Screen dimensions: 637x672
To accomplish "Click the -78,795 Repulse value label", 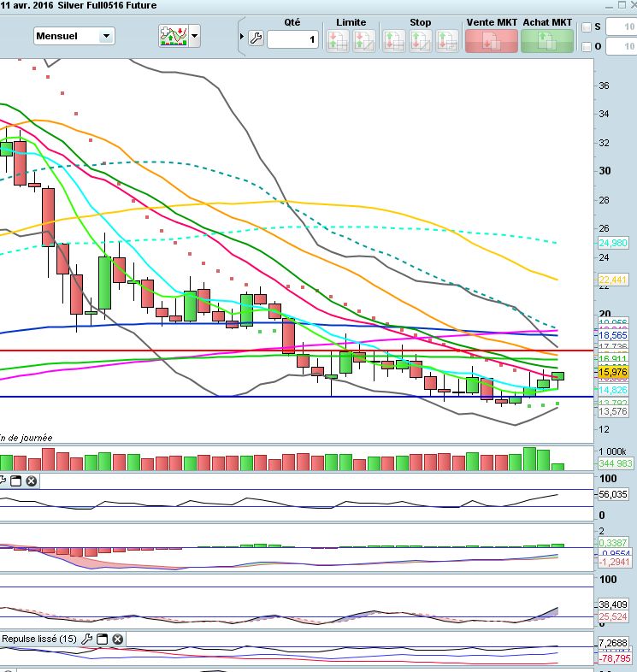I will [x=614, y=657].
